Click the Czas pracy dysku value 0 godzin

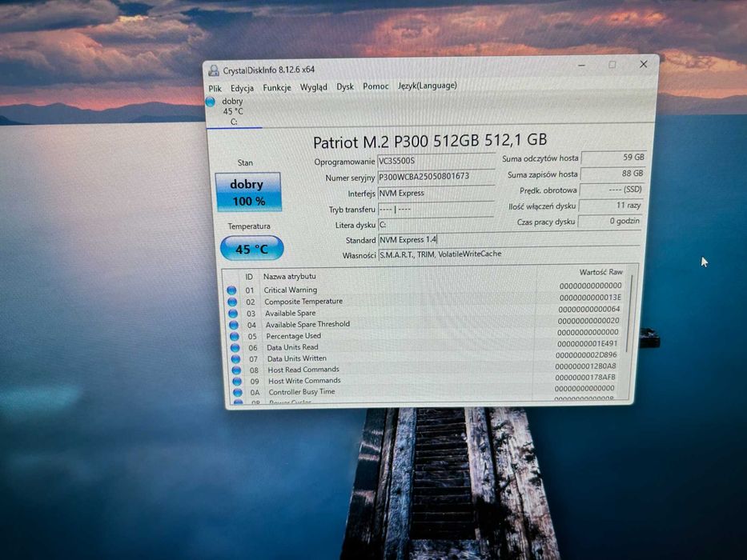[x=610, y=221]
